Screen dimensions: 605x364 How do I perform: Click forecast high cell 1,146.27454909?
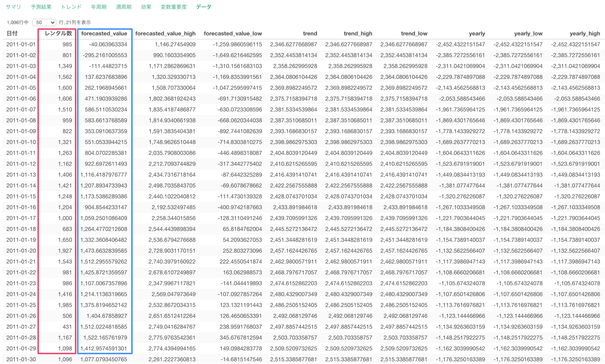pyautogui.click(x=175, y=44)
